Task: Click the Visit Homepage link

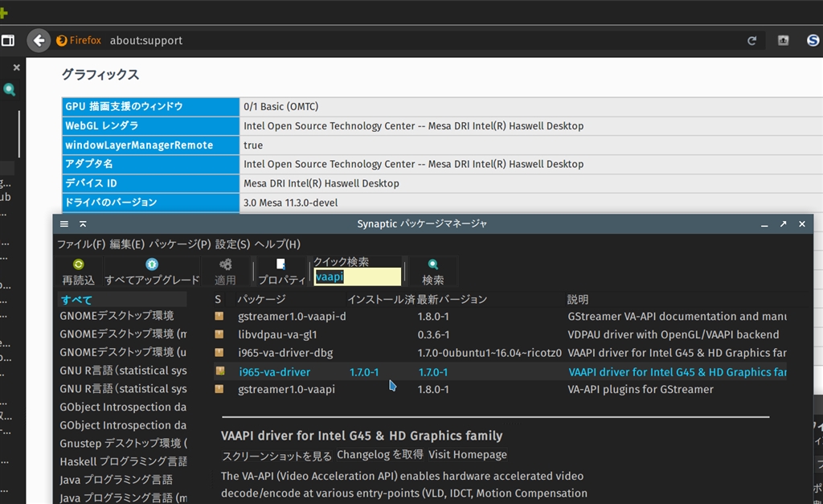Action: (x=468, y=455)
